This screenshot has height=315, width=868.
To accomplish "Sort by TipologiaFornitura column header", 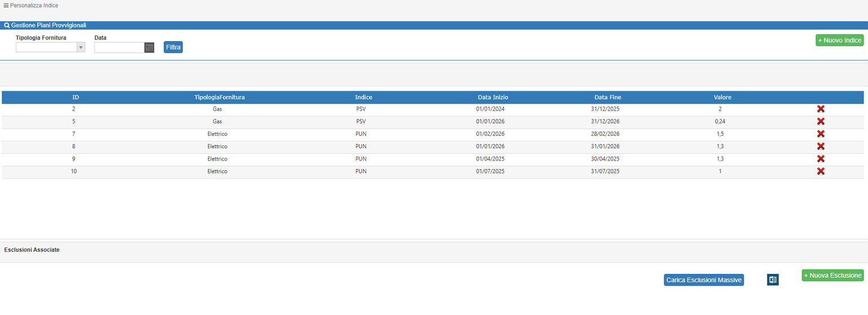I will coord(220,97).
